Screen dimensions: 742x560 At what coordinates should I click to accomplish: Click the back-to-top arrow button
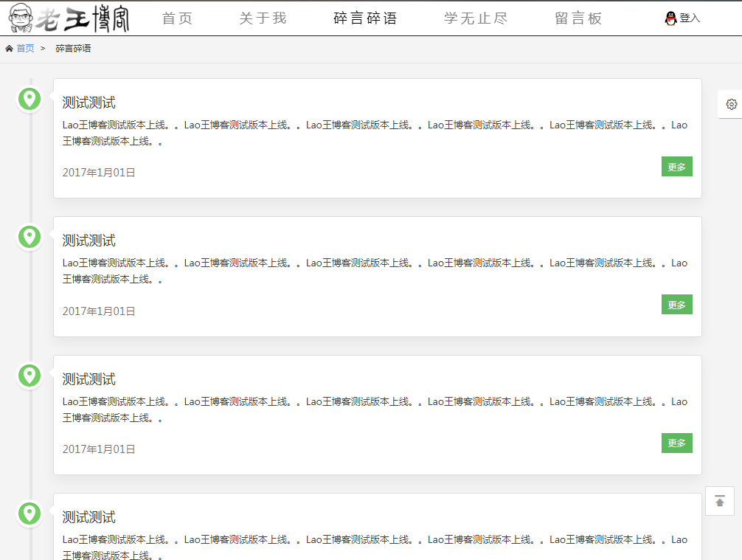tap(719, 501)
